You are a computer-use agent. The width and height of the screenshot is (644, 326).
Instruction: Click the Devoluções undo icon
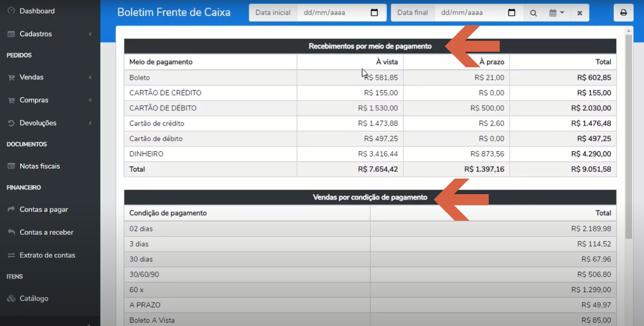11,123
